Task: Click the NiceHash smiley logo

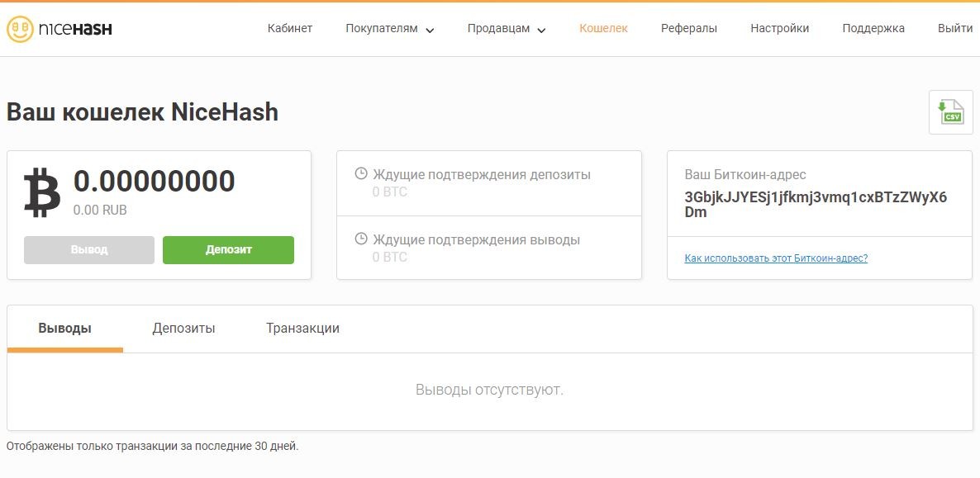Action: 19,29
